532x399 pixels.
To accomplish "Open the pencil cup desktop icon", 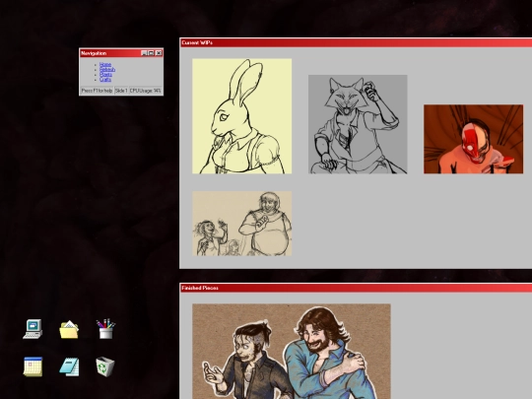I will 105,328.
